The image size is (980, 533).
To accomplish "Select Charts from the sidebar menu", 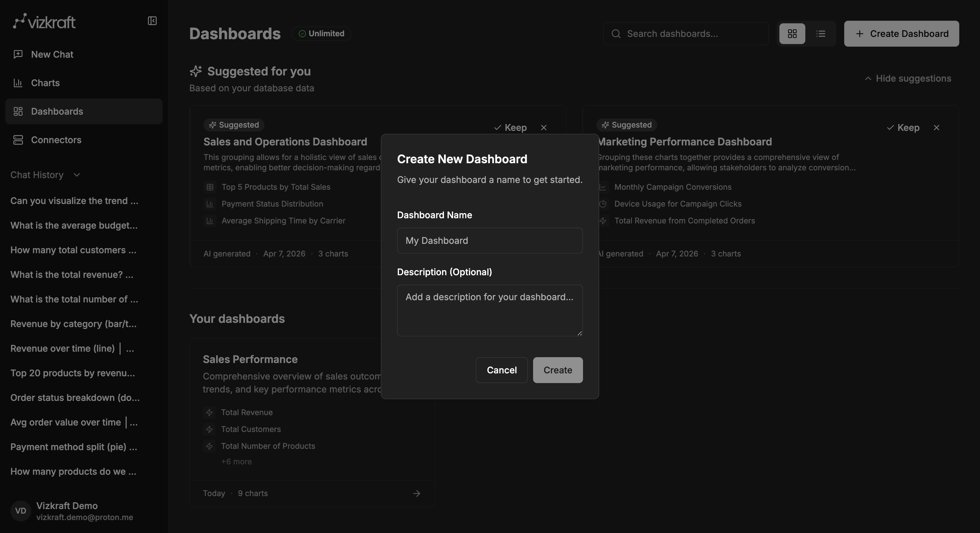I will click(45, 83).
